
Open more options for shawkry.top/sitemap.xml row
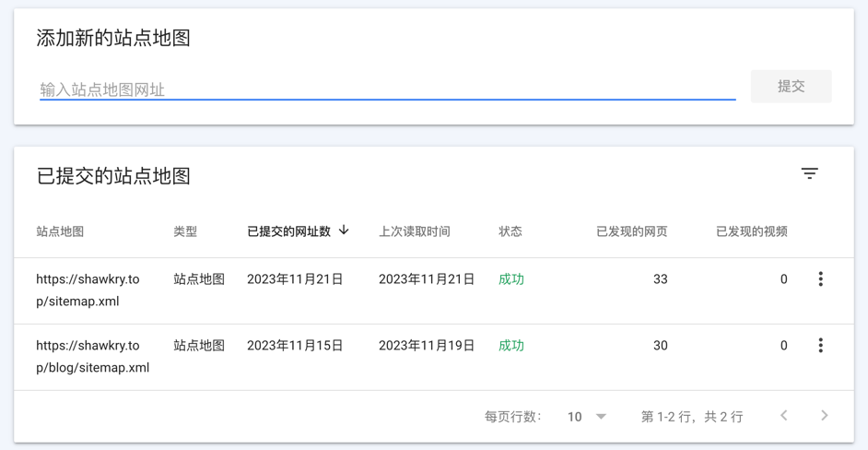820,279
